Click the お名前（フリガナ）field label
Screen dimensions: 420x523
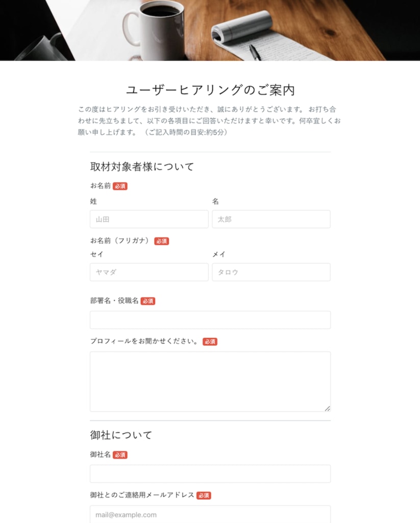click(x=119, y=241)
